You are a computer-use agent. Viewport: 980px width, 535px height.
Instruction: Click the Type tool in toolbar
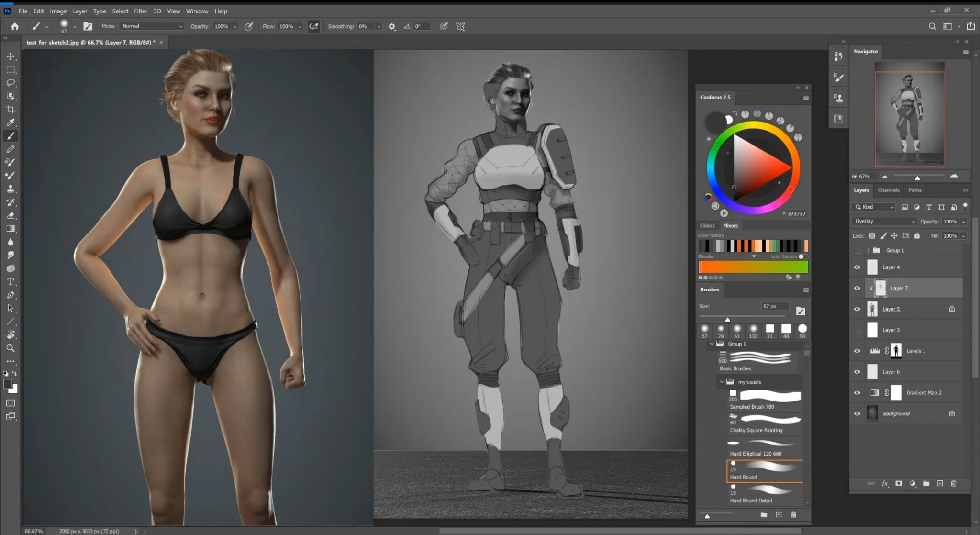click(x=11, y=281)
